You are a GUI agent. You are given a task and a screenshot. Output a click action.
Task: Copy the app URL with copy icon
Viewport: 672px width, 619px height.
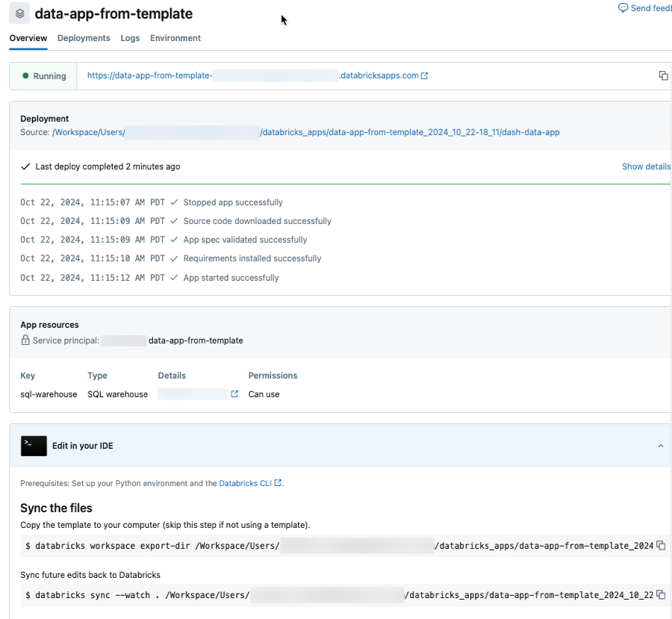663,75
